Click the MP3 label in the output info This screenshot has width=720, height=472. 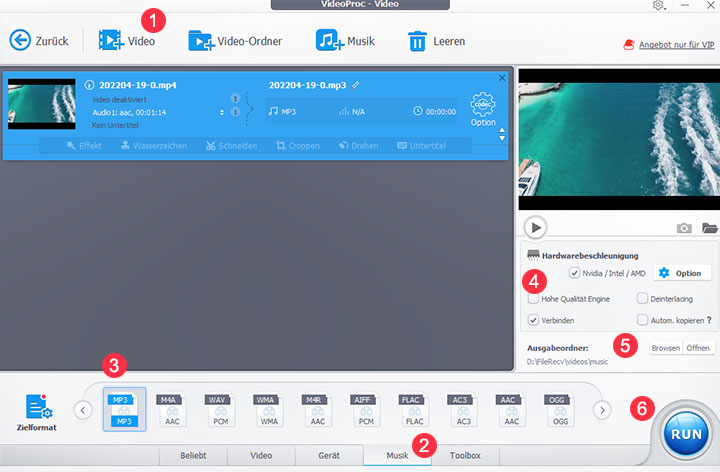[288, 112]
